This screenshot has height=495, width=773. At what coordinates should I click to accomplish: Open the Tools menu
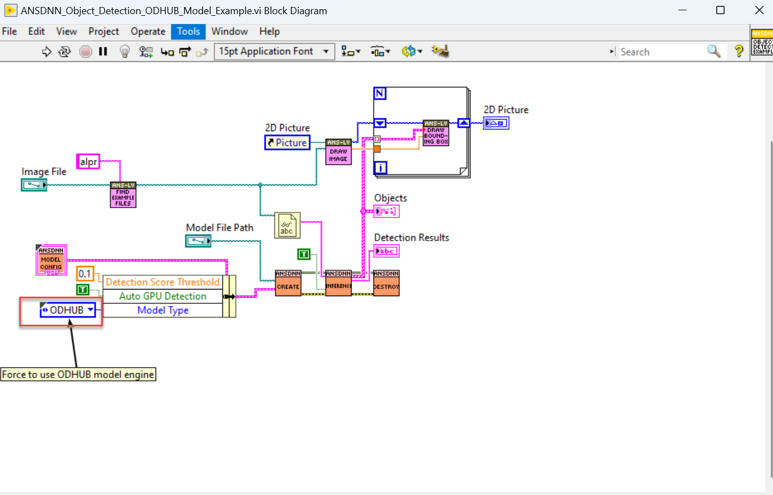point(188,31)
